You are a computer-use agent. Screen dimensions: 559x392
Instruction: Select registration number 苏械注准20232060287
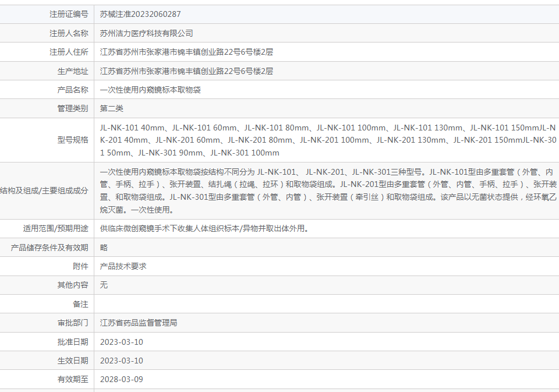click(x=140, y=14)
